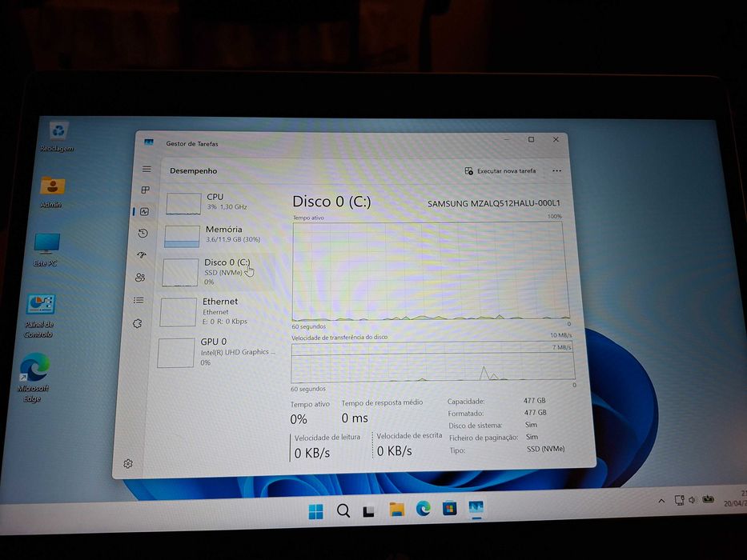The width and height of the screenshot is (747, 560).
Task: Open Task View on the taskbar
Action: click(x=368, y=511)
